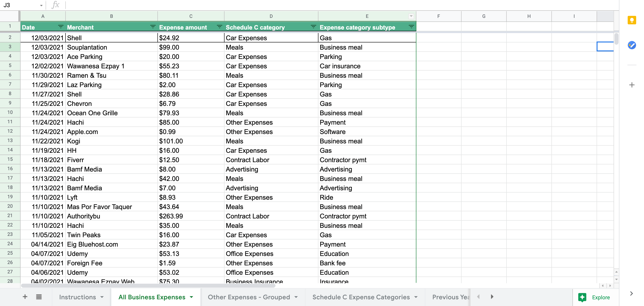Switch to the Instructions sheet tab
The height and width of the screenshot is (306, 644).
click(x=78, y=297)
